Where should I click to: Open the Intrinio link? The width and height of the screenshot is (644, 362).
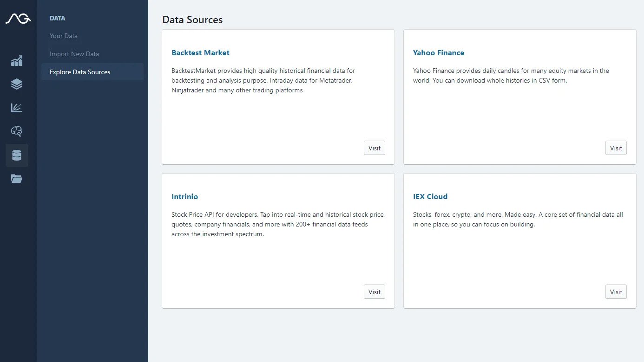pyautogui.click(x=184, y=196)
